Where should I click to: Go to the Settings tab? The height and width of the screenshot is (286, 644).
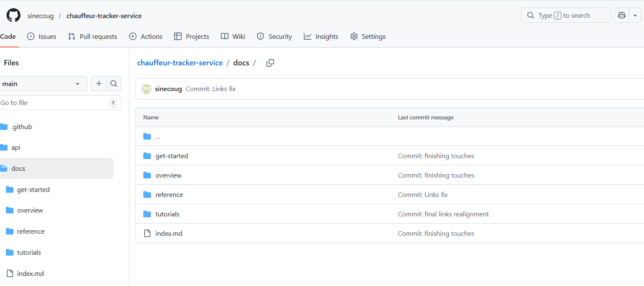pyautogui.click(x=368, y=37)
